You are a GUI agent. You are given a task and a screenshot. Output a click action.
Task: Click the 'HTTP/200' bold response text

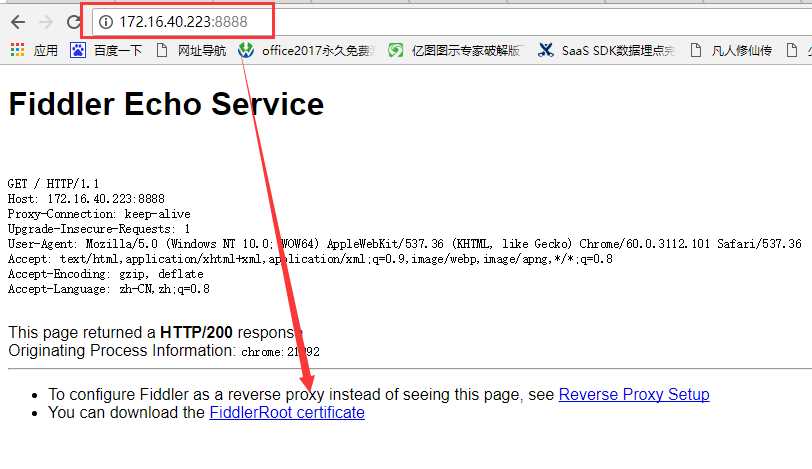(x=196, y=332)
